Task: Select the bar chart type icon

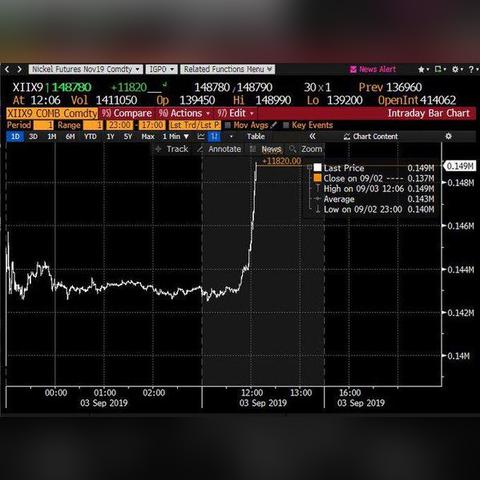Action: point(214,137)
